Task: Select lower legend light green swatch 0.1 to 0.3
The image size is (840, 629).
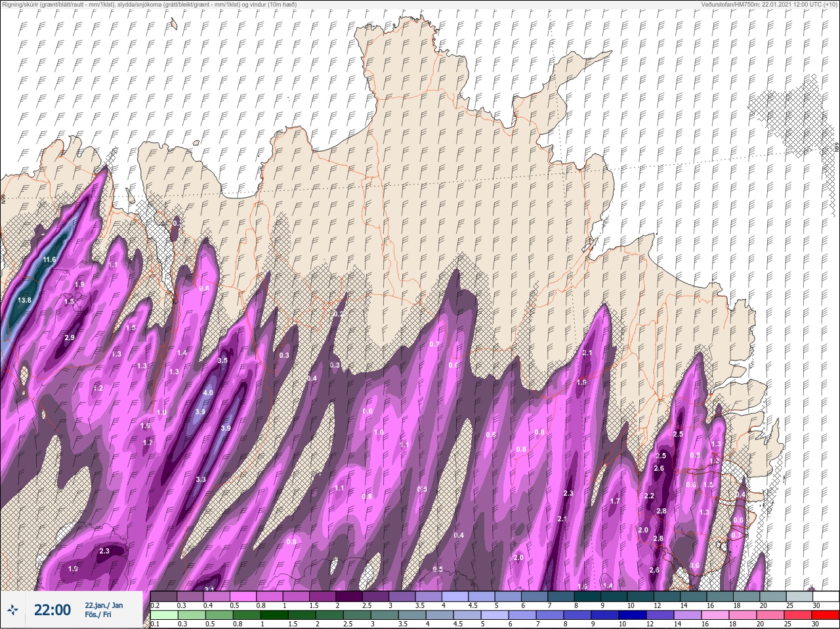Action: coord(163,615)
